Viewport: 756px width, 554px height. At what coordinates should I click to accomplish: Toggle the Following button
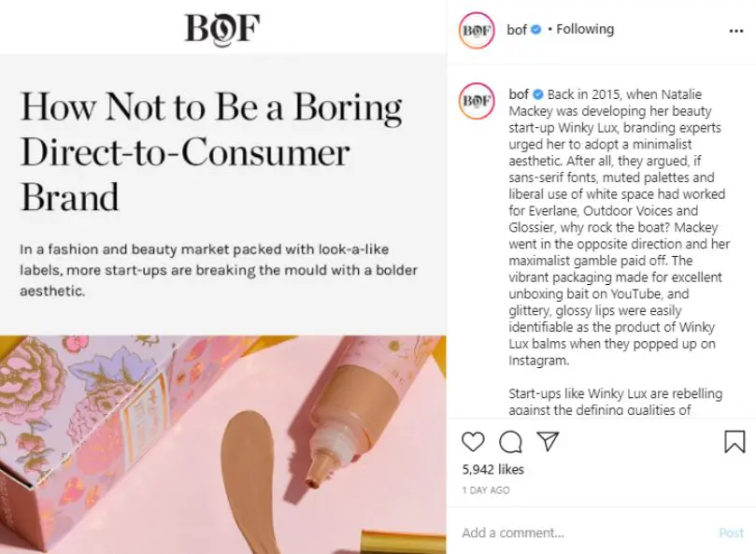coord(585,30)
